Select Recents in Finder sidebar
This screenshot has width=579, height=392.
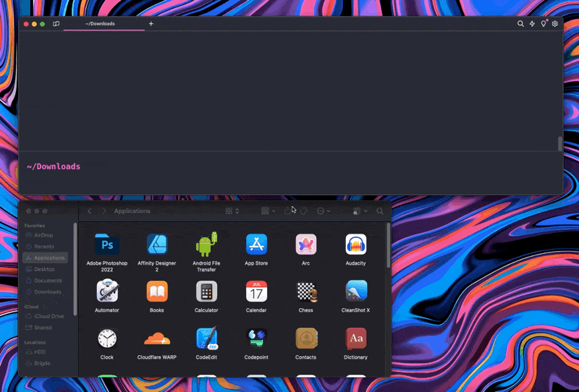pyautogui.click(x=45, y=247)
